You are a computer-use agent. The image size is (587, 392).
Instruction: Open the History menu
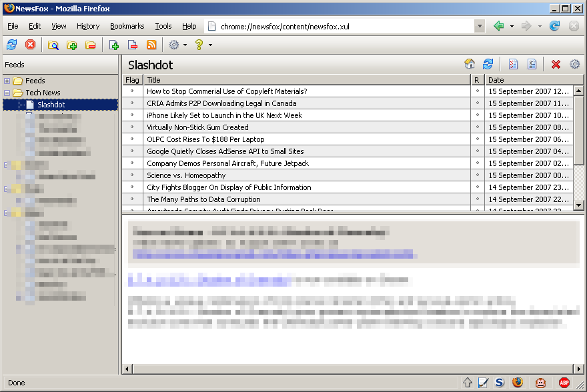(88, 26)
